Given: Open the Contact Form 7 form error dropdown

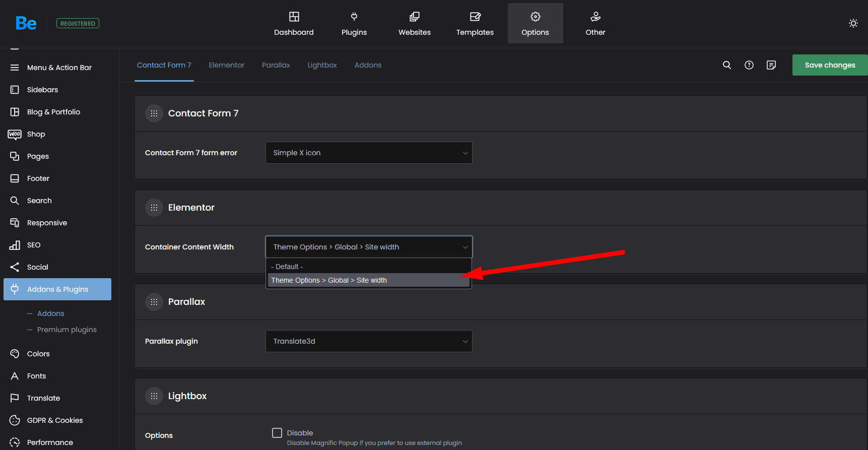Looking at the screenshot, I should [x=369, y=153].
